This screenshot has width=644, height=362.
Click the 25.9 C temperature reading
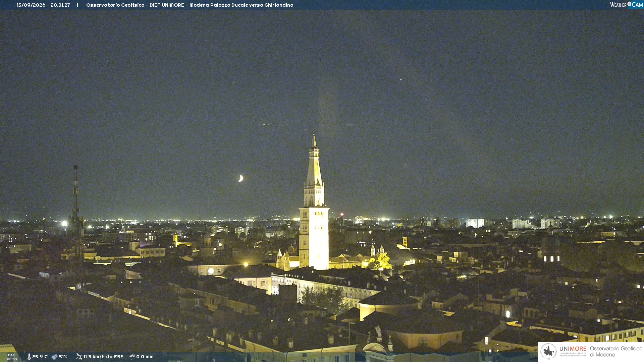click(40, 357)
